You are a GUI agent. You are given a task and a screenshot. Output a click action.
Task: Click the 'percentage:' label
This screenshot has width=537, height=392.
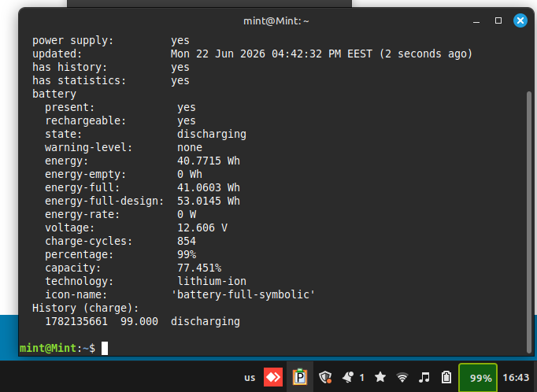coord(79,255)
